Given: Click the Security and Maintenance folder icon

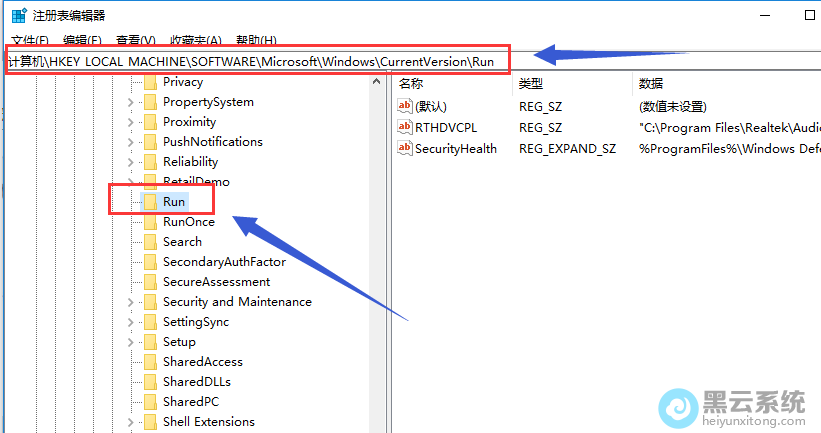Looking at the screenshot, I should [150, 302].
